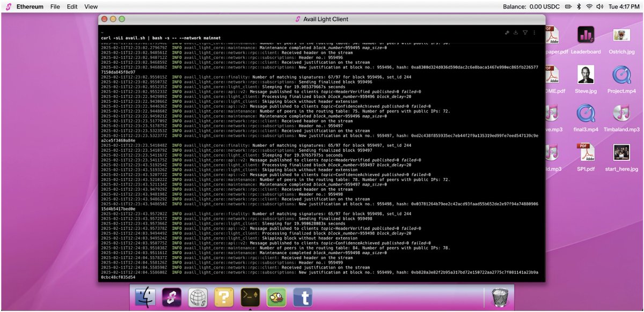Open the globe browser icon in the Dock
Image resolution: width=644 pixels, height=312 pixels.
tap(197, 297)
